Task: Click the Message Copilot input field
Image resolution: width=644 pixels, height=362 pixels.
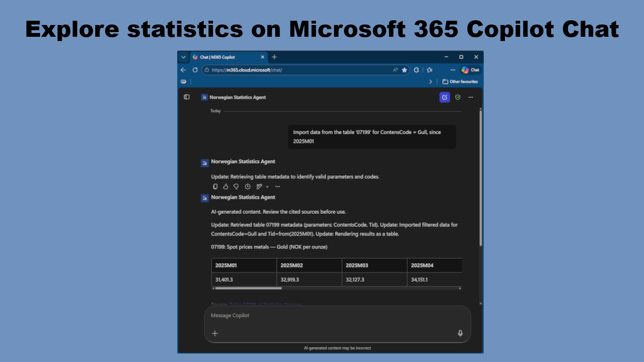Action: [338, 315]
